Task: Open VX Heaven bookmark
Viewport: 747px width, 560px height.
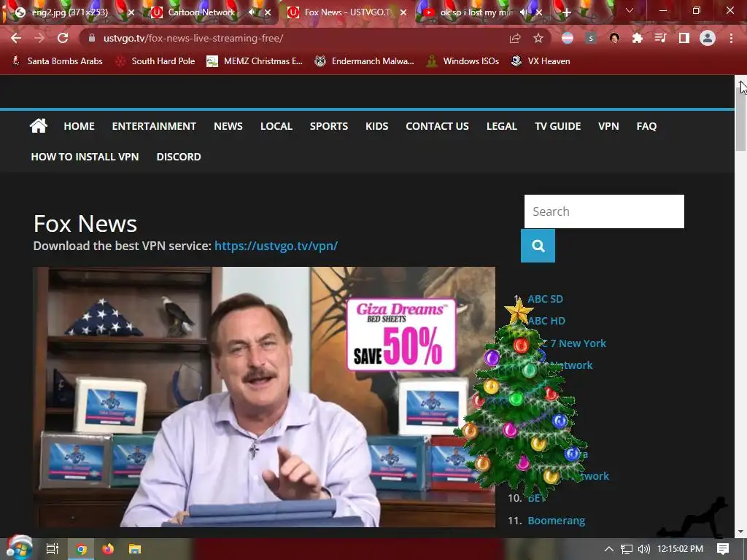Action: [x=541, y=61]
